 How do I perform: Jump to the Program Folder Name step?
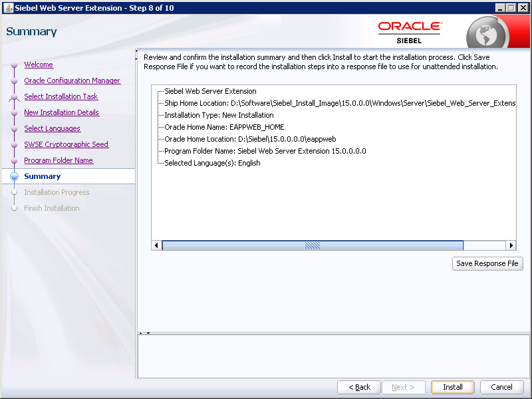tap(59, 160)
